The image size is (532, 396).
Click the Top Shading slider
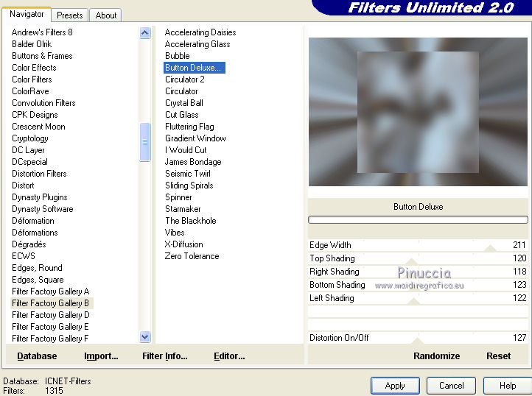click(418, 258)
